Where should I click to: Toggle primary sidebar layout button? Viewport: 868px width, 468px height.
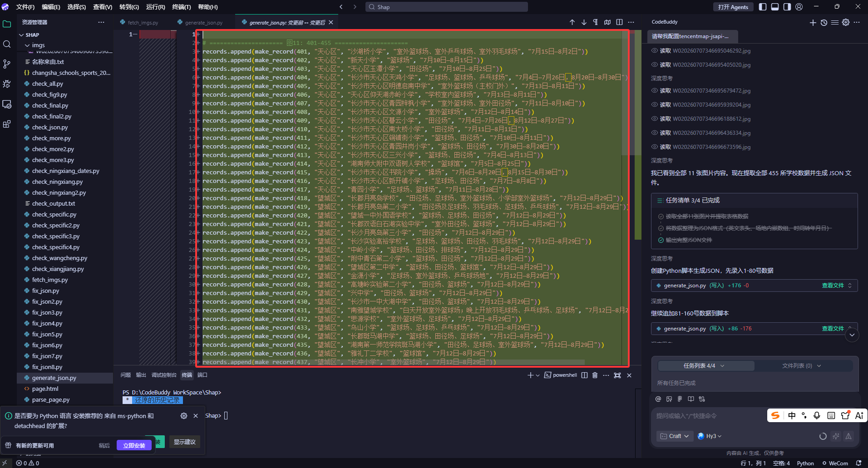tap(763, 7)
